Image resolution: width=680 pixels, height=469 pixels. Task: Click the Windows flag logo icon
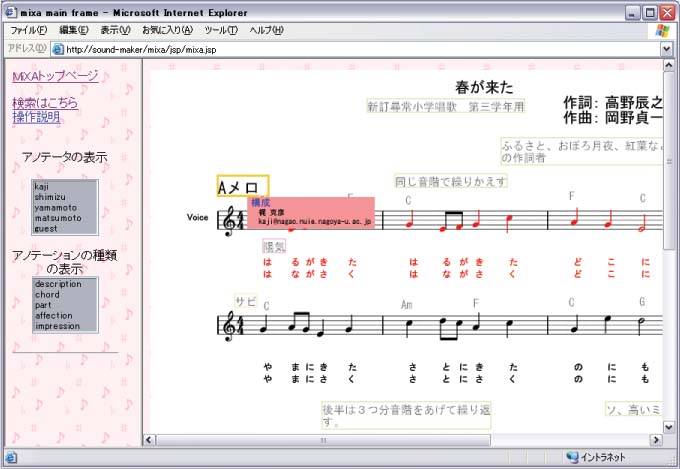(662, 30)
